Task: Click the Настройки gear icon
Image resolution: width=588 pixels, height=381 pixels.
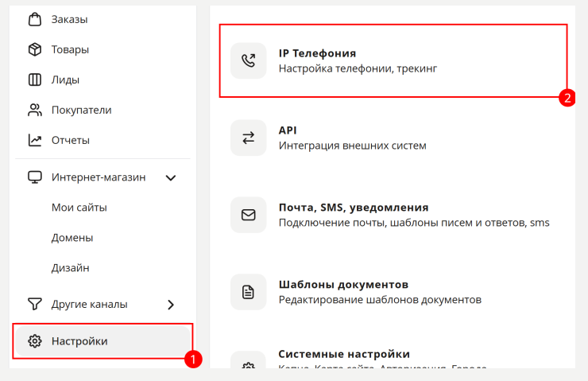Action: pyautogui.click(x=35, y=341)
